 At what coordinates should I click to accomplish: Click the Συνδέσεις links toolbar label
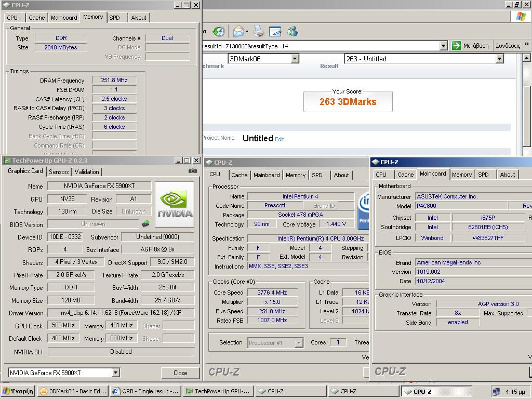coord(508,46)
